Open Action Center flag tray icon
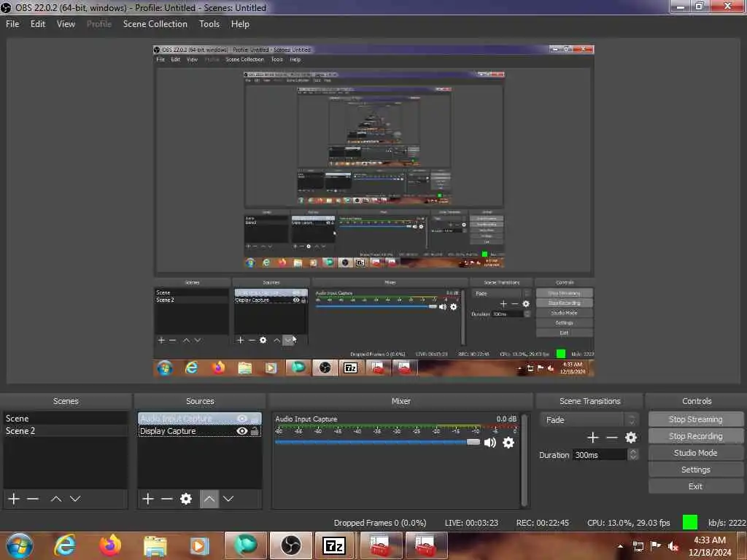This screenshot has height=560, width=747. coord(656,545)
